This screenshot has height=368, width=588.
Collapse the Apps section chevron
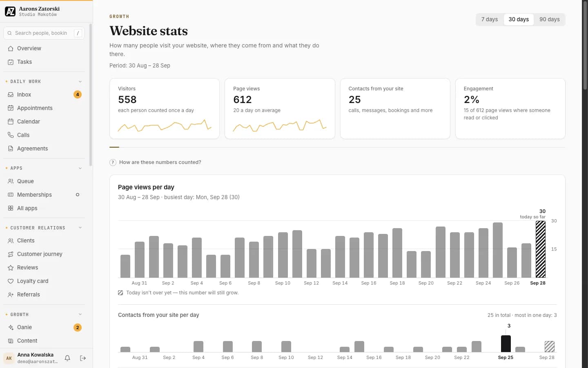(80, 168)
